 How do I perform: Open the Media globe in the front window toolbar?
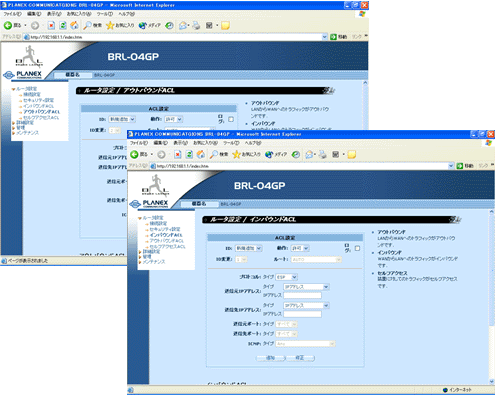[275, 154]
